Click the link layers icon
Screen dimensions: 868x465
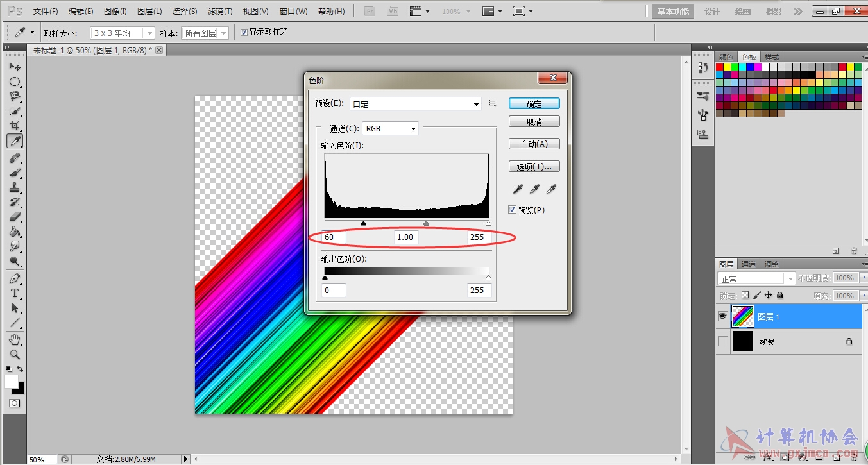tap(749, 457)
